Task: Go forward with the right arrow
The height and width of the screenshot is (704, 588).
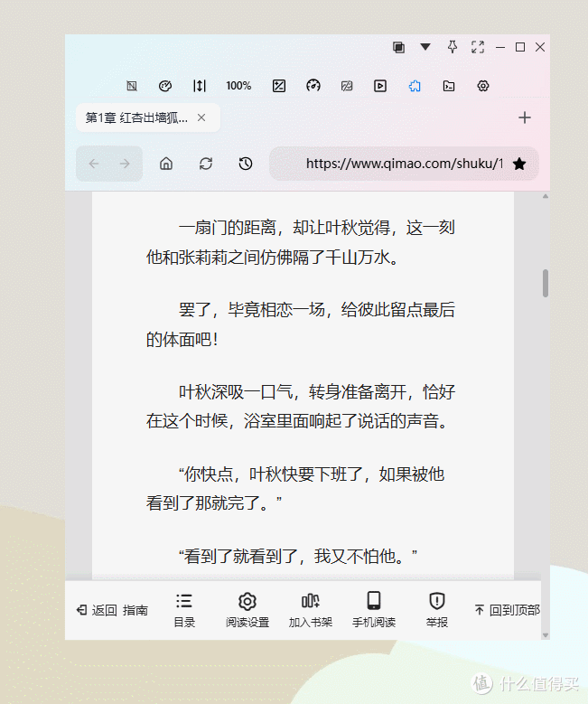Action: tap(125, 164)
